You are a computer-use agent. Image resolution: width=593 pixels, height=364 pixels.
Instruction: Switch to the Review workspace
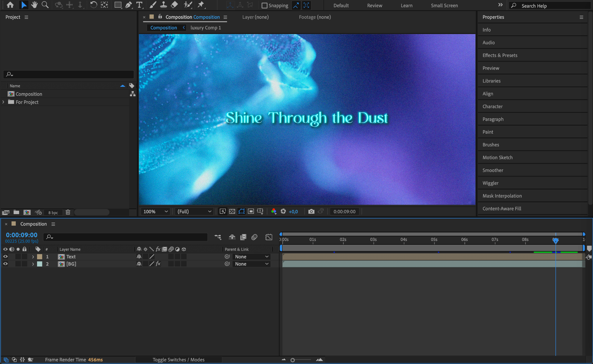pyautogui.click(x=374, y=5)
